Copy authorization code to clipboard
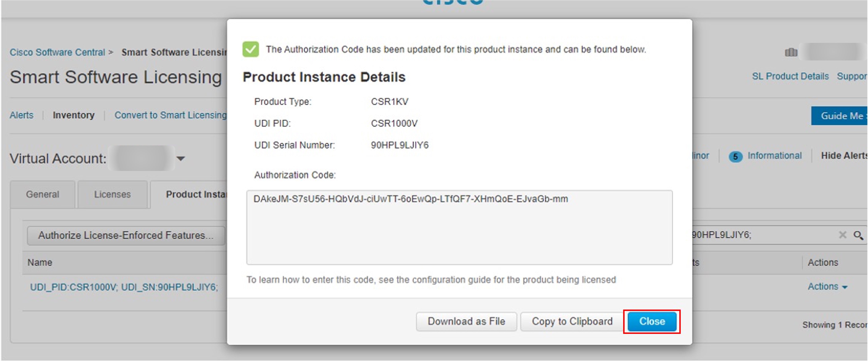868x362 pixels. pyautogui.click(x=572, y=321)
